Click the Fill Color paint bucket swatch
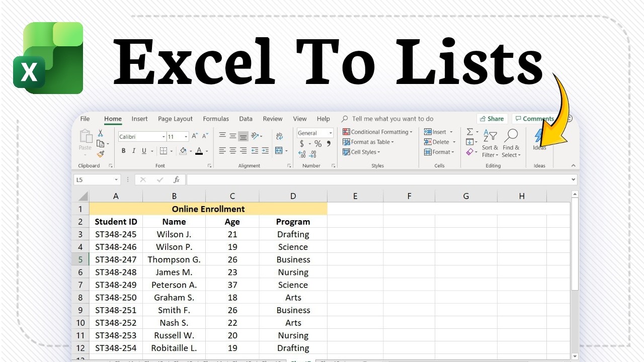This screenshot has width=644, height=362. click(x=183, y=151)
